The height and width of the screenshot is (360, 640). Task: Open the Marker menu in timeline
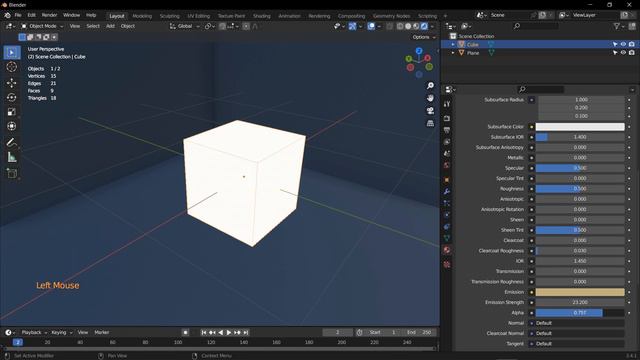[x=102, y=332]
